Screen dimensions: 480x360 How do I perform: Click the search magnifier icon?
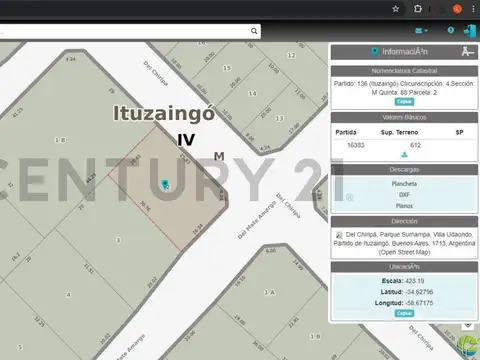254,31
